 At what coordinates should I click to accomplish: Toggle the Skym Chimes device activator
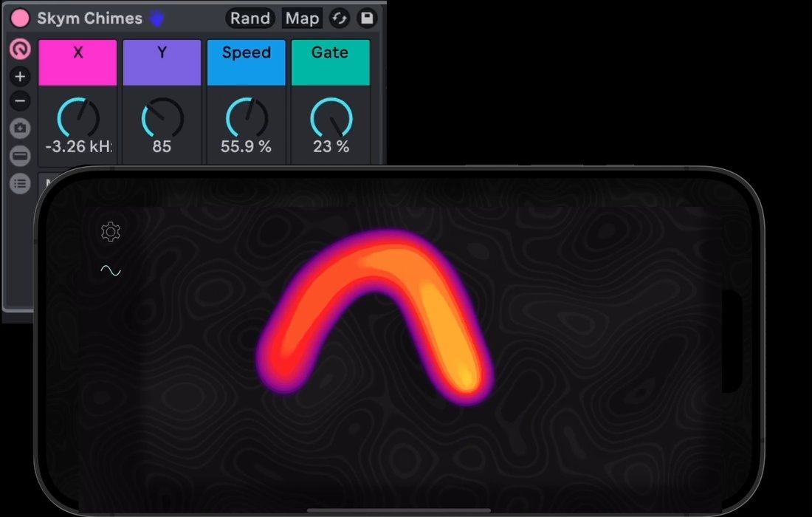(x=20, y=18)
